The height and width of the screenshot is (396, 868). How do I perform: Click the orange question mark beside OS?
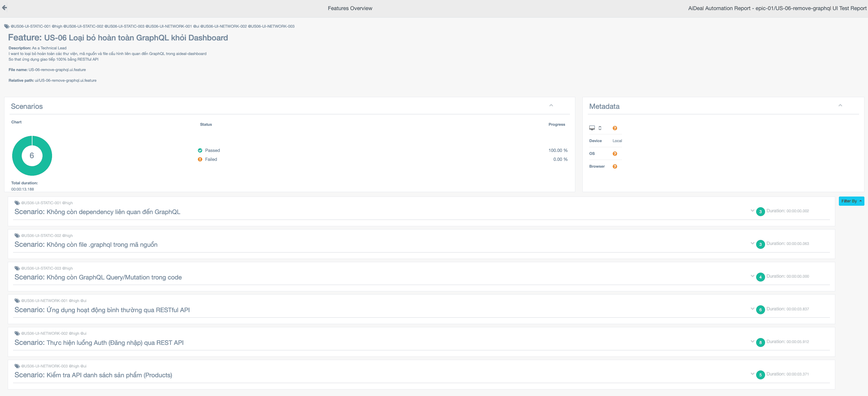pyautogui.click(x=615, y=153)
